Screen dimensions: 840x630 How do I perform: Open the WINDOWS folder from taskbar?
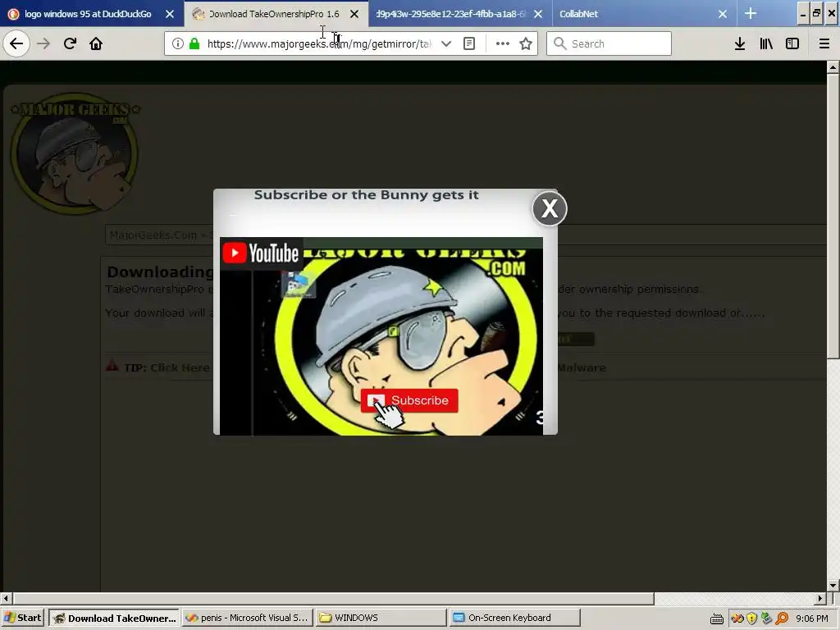(381, 618)
